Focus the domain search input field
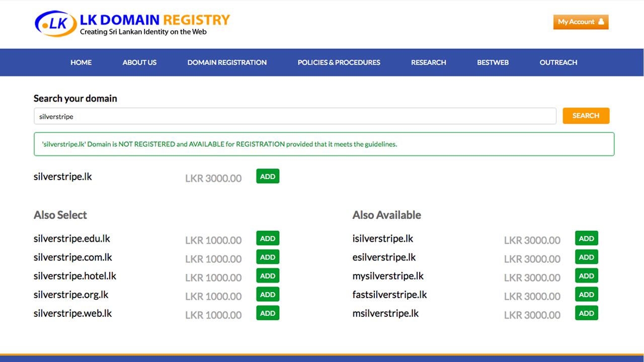 tap(294, 116)
